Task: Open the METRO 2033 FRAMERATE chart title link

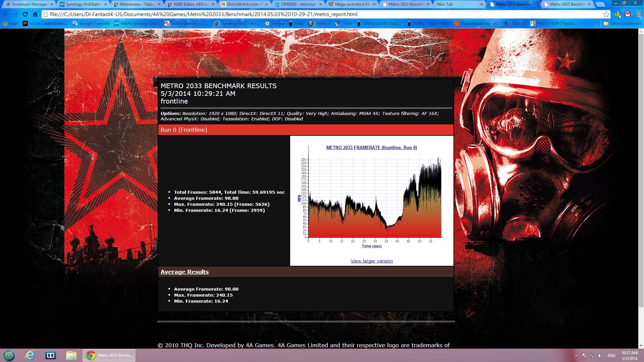Action: [372, 147]
